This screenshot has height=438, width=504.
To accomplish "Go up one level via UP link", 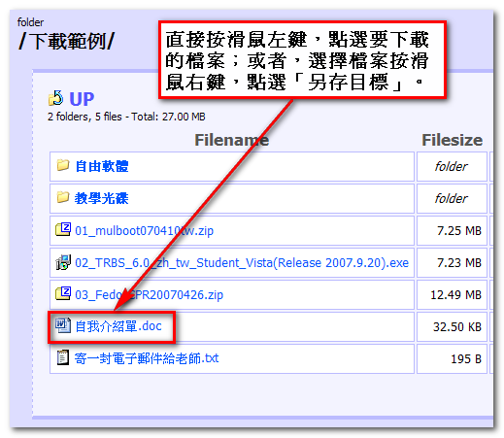I will (x=82, y=99).
